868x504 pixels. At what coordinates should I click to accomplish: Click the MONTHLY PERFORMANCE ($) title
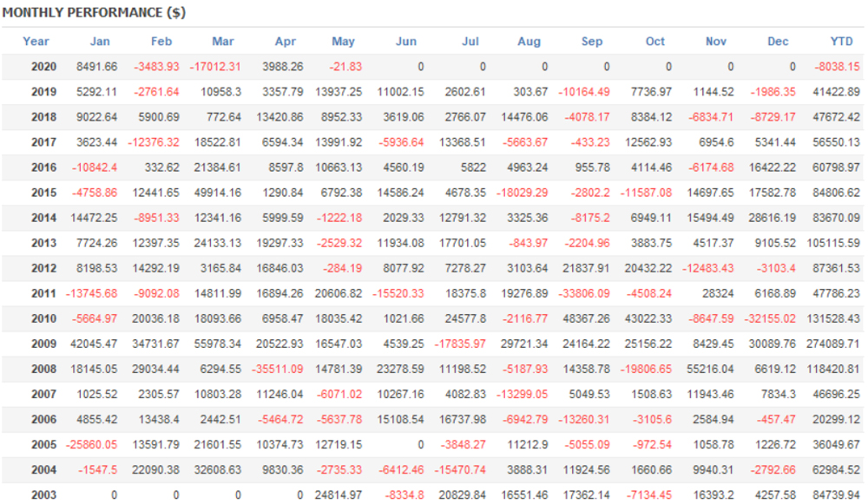[94, 13]
